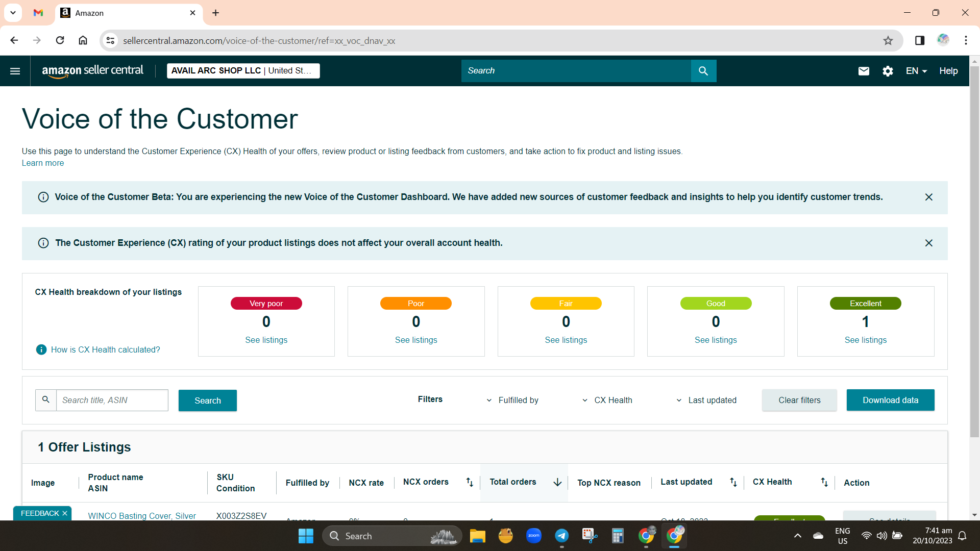Viewport: 980px width, 551px height.
Task: Click the Learn more link
Action: pyautogui.click(x=43, y=163)
